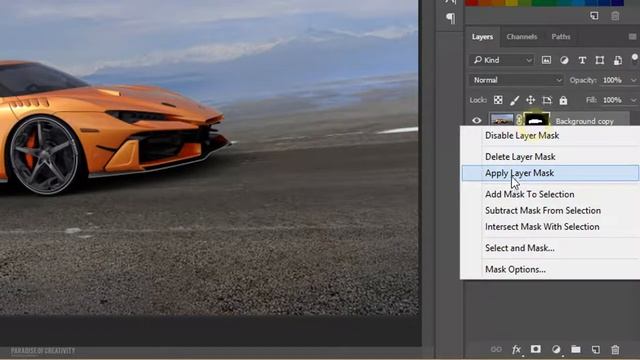Image resolution: width=640 pixels, height=360 pixels.
Task: Toggle the link between layer and mask
Action: pyautogui.click(x=519, y=120)
